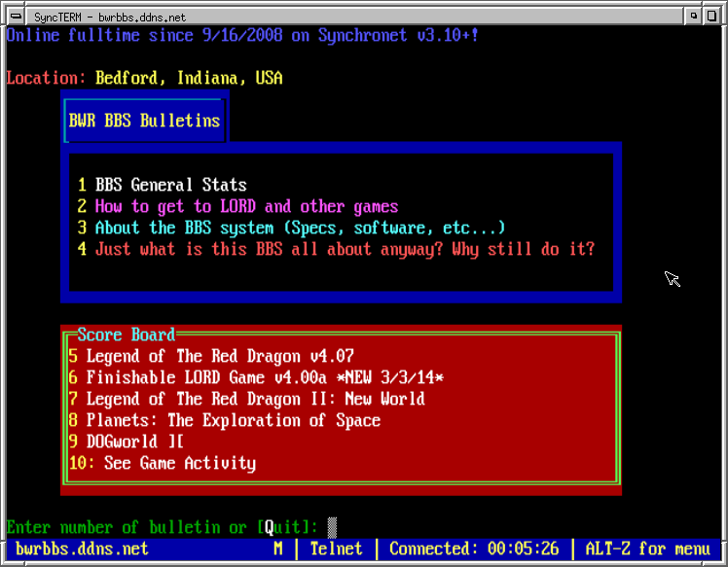Select About the BBS system bulletin
The width and height of the screenshot is (728, 567).
tap(291, 228)
